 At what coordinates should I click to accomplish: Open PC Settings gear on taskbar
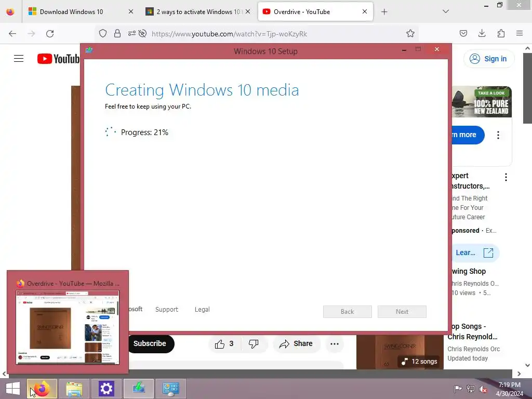[106, 389]
